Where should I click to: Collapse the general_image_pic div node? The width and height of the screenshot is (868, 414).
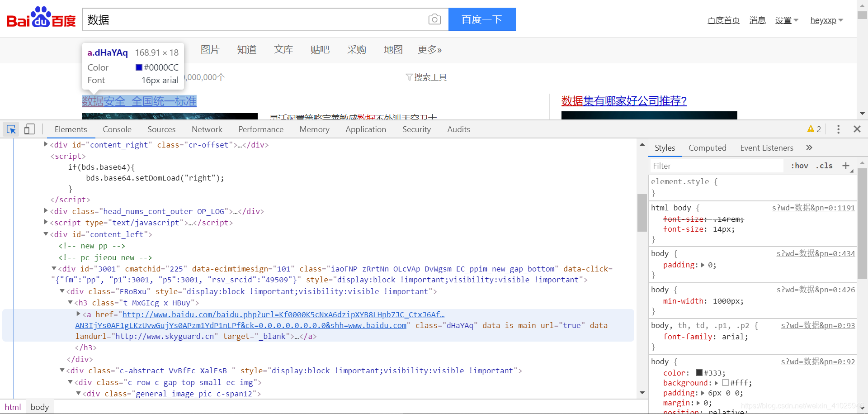(x=78, y=393)
